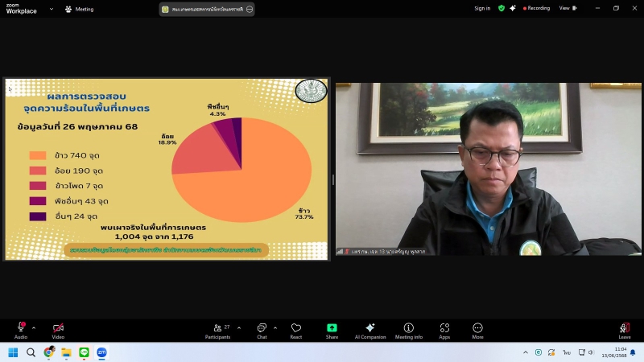Unmute the microphone with Audio button

tap(21, 328)
